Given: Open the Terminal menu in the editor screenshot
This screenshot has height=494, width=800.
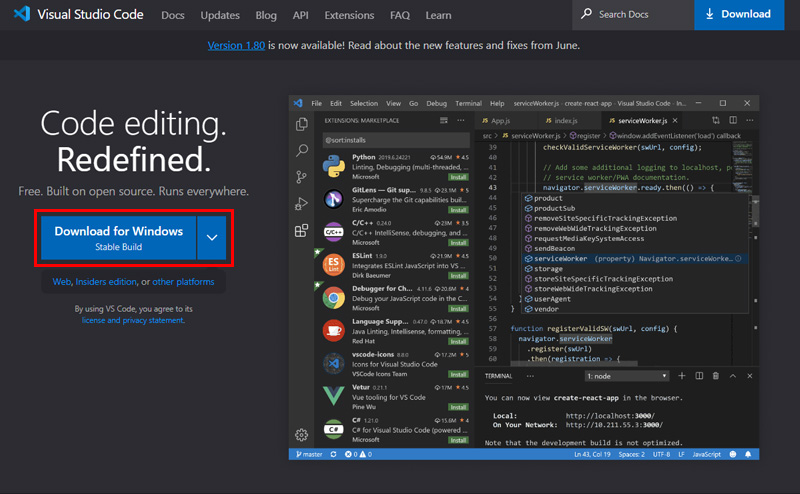Looking at the screenshot, I should click(x=468, y=104).
